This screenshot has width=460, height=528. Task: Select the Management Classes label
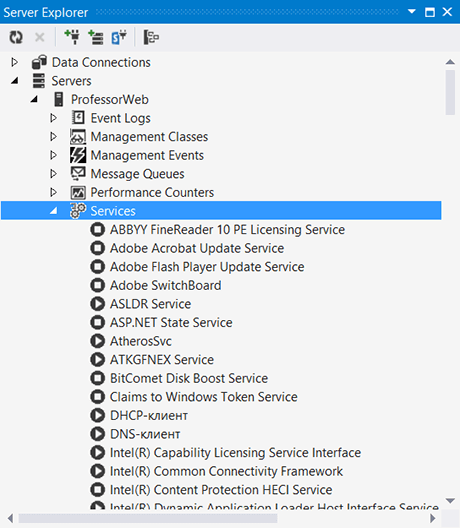pyautogui.click(x=149, y=137)
